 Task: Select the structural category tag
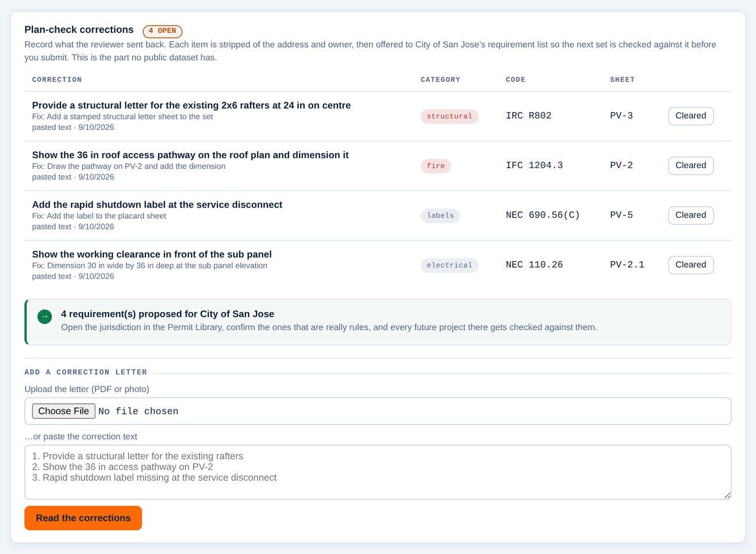450,116
